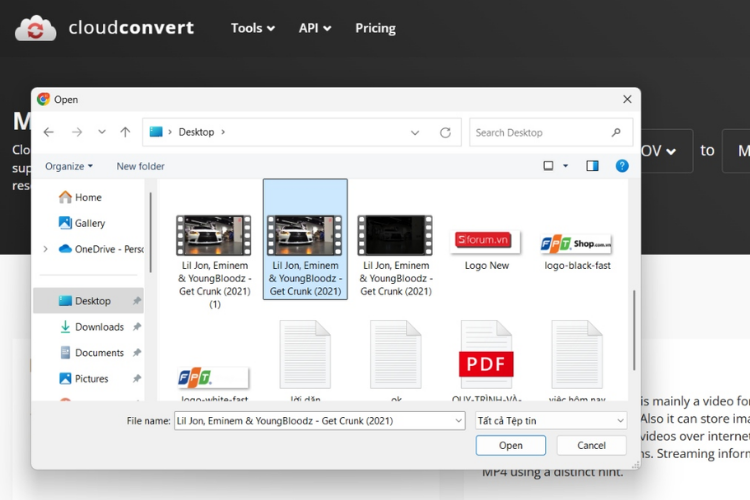Show the preview pane icon
The width and height of the screenshot is (750, 500).
592,166
